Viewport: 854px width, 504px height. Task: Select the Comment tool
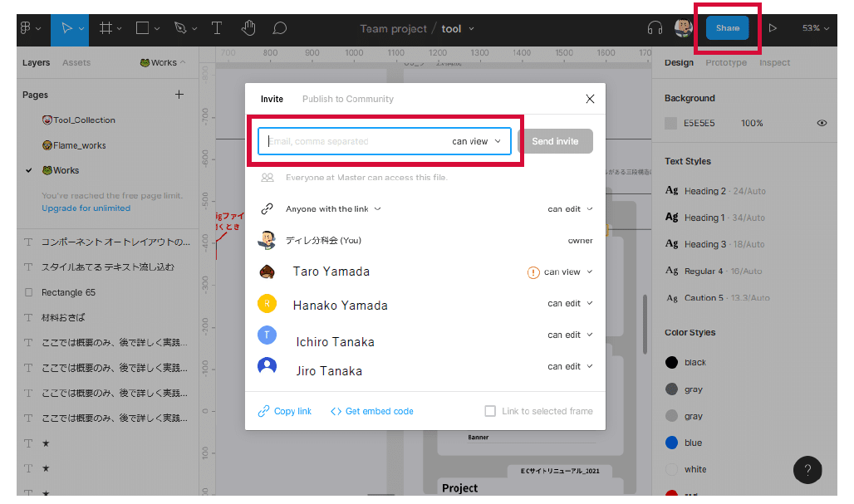click(279, 28)
